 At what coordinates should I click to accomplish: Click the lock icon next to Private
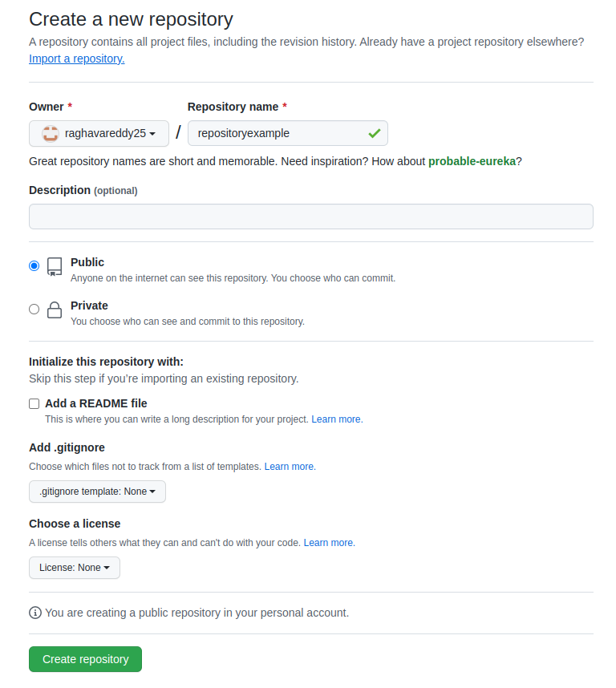click(54, 310)
